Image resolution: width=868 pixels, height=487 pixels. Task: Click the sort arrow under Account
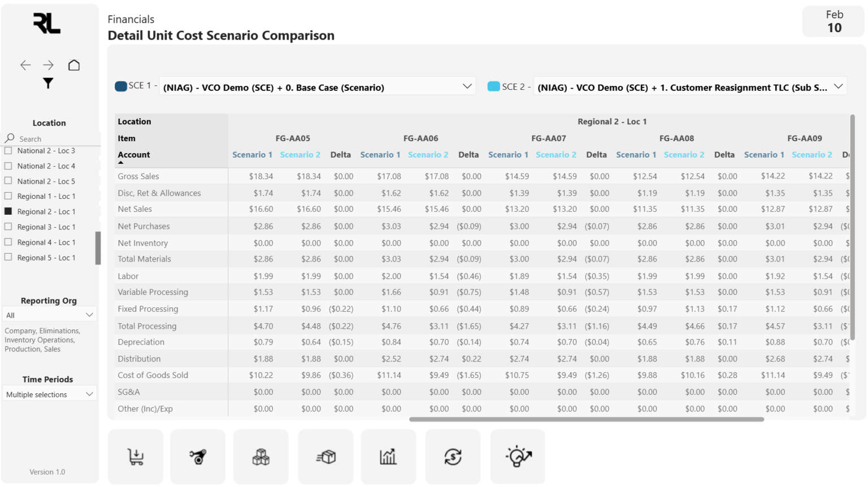coord(120,163)
